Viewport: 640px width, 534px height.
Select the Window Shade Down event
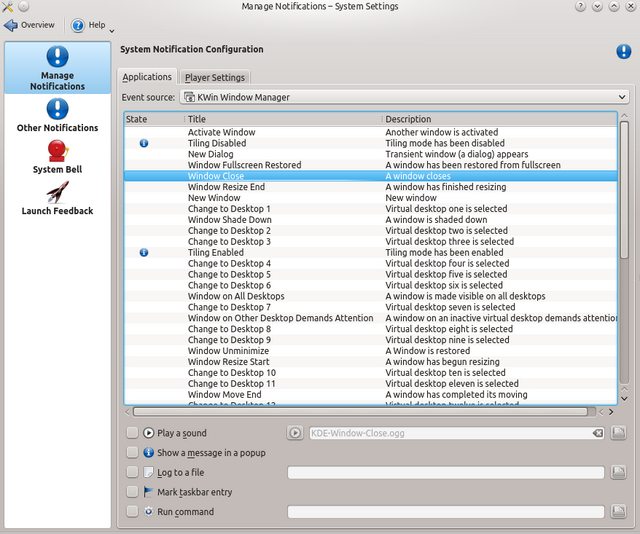click(x=371, y=220)
